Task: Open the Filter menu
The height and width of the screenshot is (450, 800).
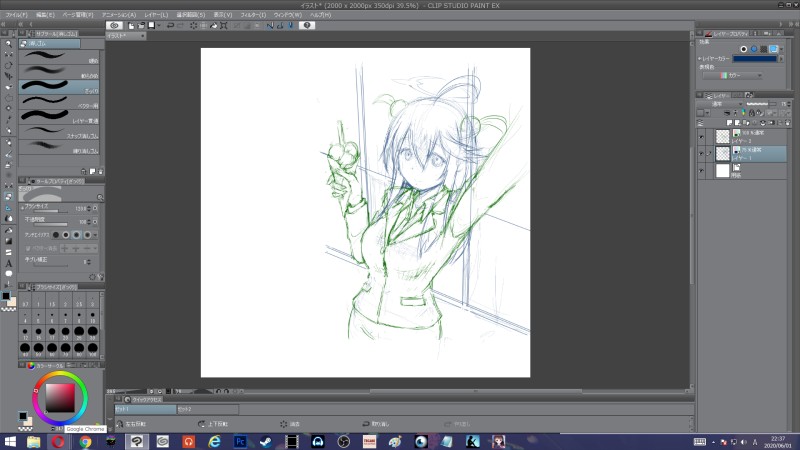Action: click(253, 15)
